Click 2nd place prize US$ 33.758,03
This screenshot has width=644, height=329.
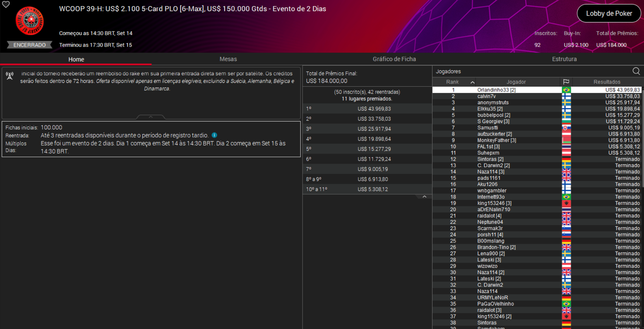(x=374, y=119)
